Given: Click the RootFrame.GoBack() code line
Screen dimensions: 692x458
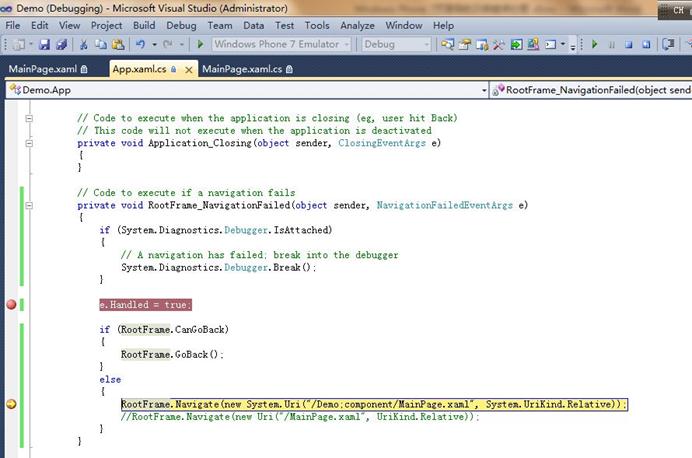Looking at the screenshot, I should (172, 354).
